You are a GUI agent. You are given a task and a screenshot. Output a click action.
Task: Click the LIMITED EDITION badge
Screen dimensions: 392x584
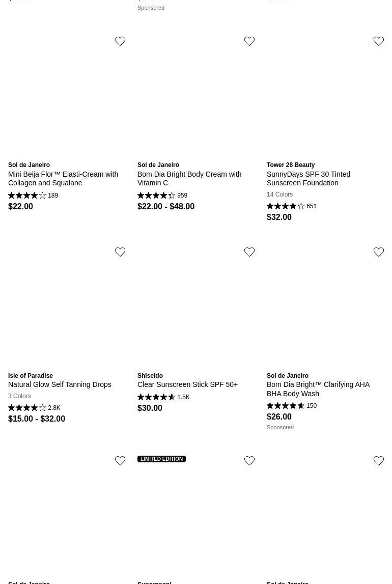point(161,459)
